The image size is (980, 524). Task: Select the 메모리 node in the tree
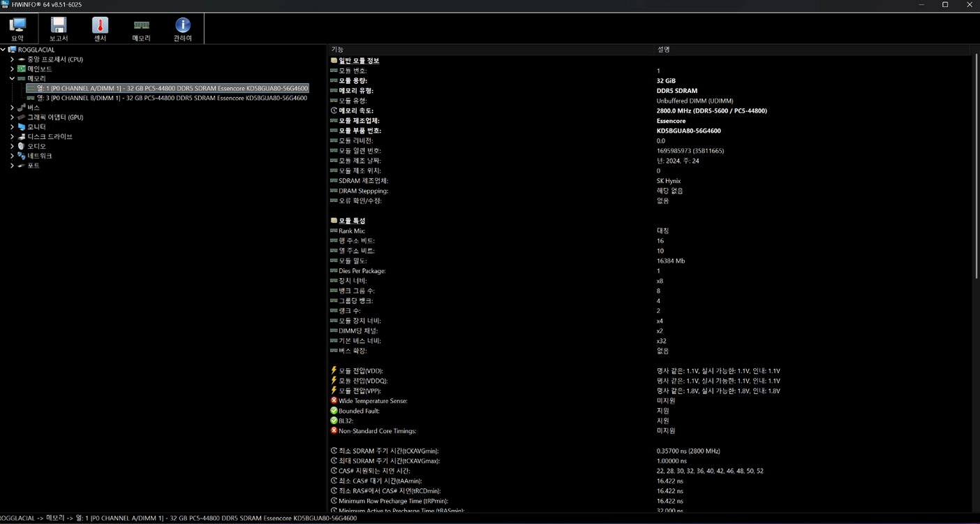[36, 79]
